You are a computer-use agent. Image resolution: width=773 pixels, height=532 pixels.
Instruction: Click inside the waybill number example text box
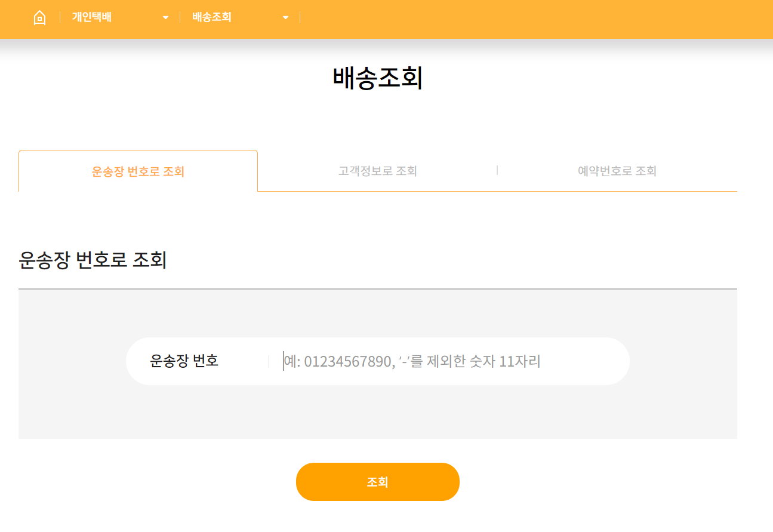[412, 361]
